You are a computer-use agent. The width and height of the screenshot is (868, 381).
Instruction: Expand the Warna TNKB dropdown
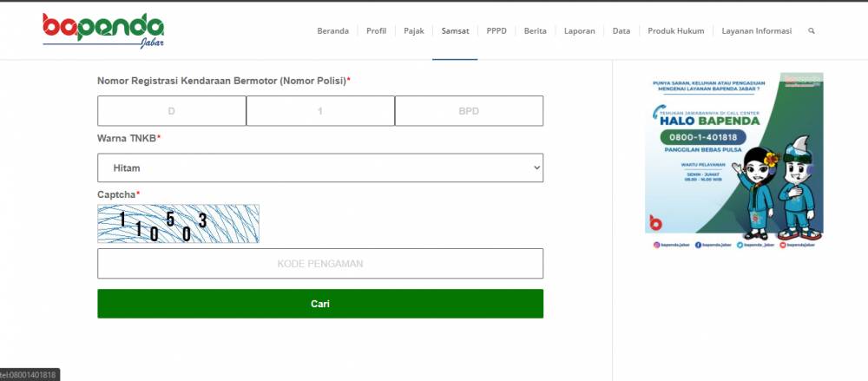(320, 168)
